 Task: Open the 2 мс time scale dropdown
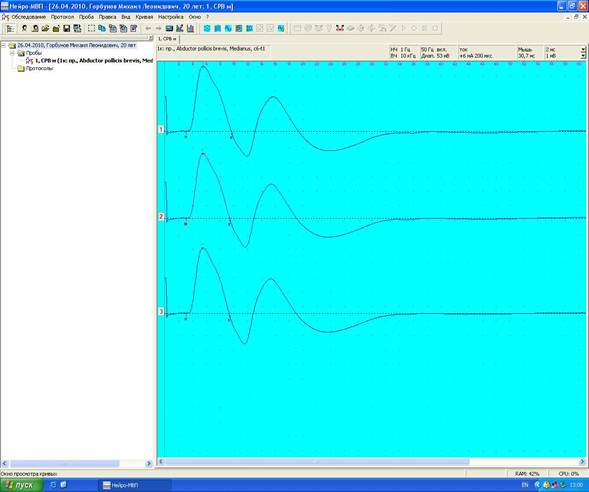click(583, 50)
